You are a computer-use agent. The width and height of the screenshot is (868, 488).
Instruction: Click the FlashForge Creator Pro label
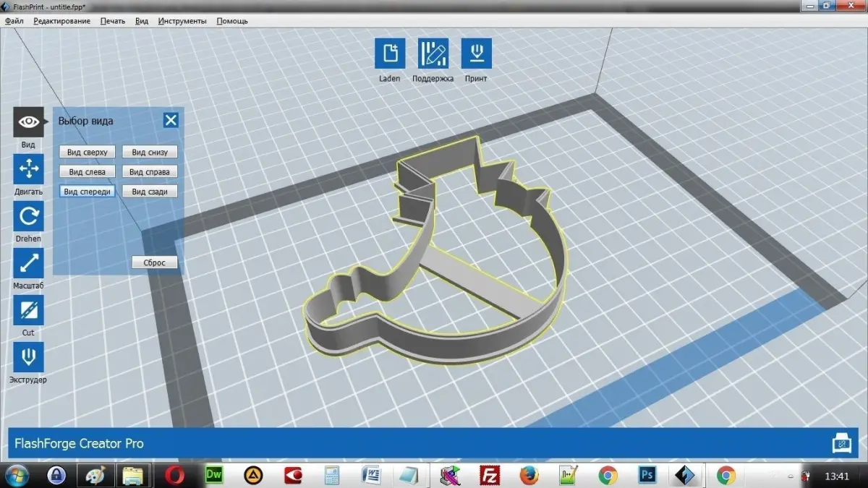pyautogui.click(x=79, y=443)
